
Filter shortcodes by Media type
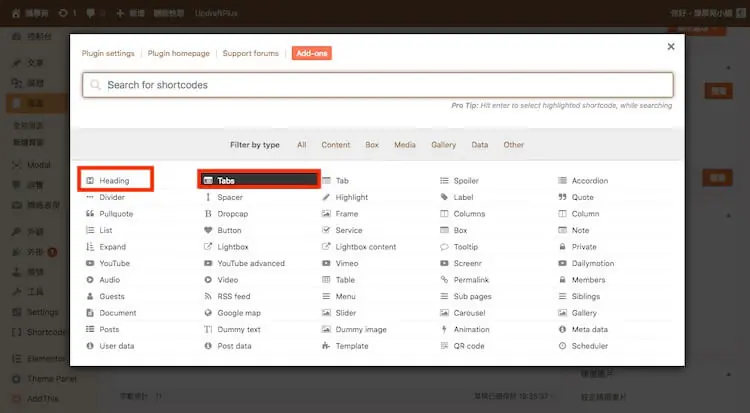(x=405, y=145)
